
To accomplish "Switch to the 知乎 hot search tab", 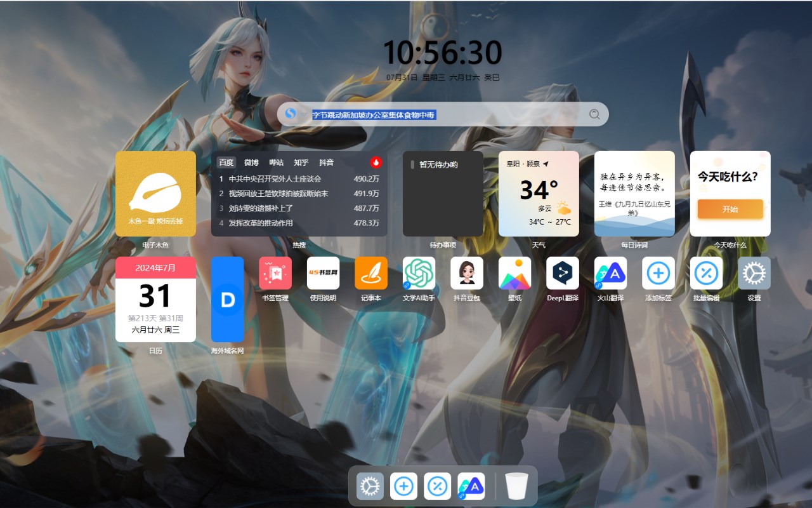I will pyautogui.click(x=301, y=163).
